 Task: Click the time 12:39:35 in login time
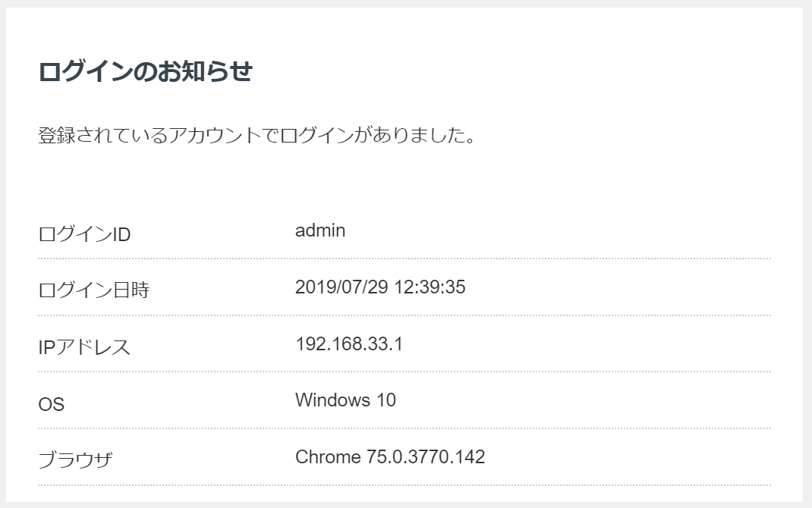pos(430,287)
